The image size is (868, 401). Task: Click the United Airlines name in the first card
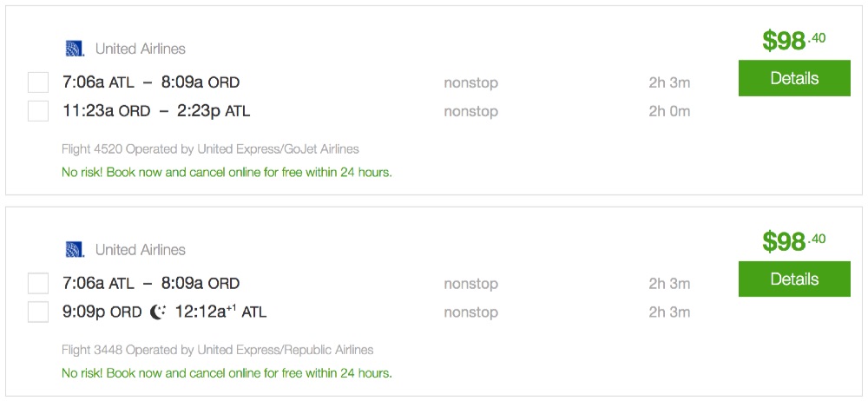[140, 49]
